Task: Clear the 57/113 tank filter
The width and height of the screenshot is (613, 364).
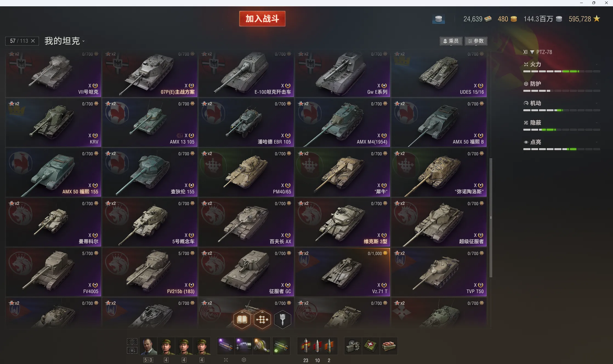Action: click(33, 41)
